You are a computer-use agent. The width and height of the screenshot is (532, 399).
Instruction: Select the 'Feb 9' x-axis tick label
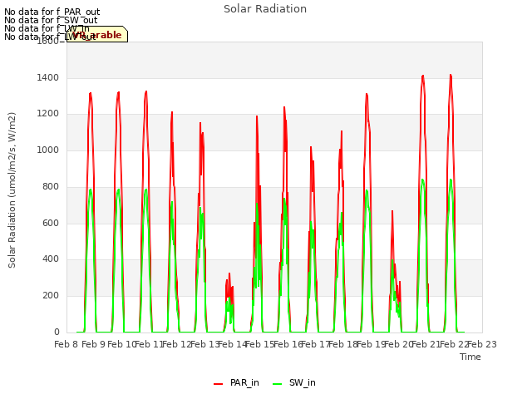click(94, 344)
